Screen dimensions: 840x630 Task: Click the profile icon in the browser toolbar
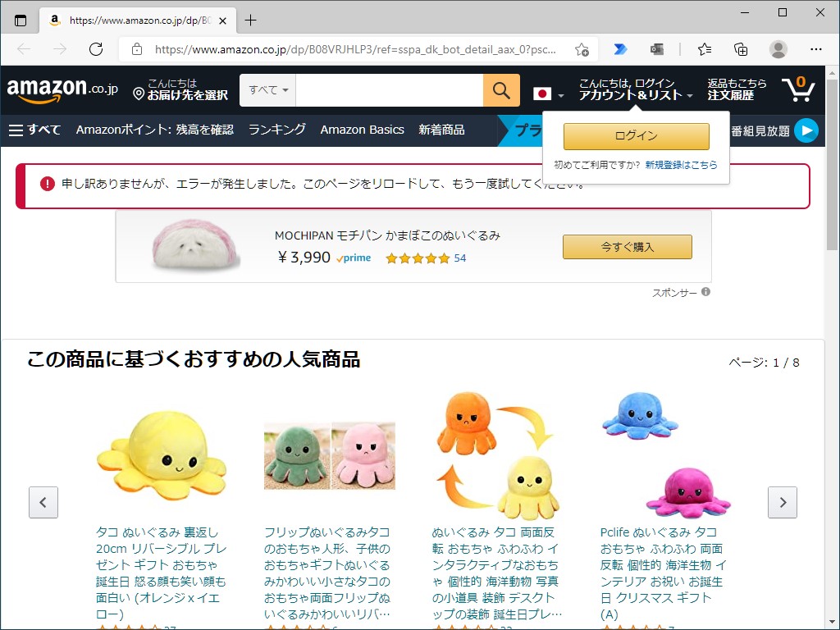pos(778,49)
